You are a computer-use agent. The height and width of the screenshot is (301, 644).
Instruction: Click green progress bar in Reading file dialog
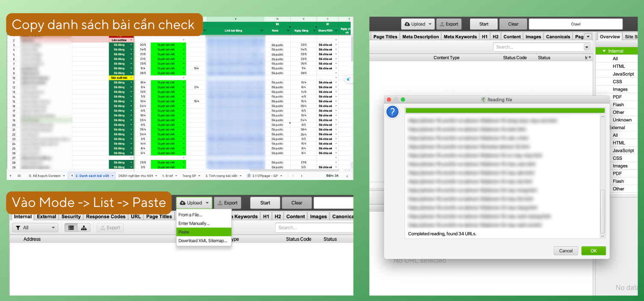505,110
